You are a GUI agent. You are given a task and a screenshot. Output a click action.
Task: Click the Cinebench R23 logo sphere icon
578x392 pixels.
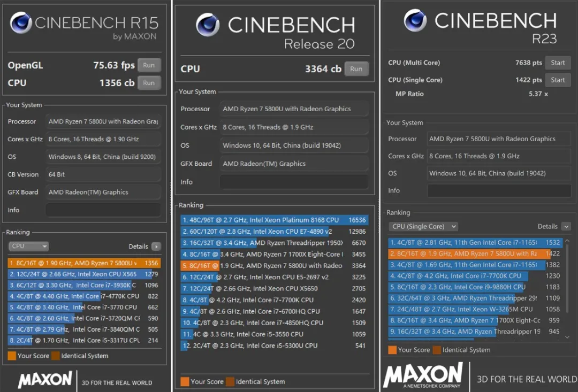(415, 21)
